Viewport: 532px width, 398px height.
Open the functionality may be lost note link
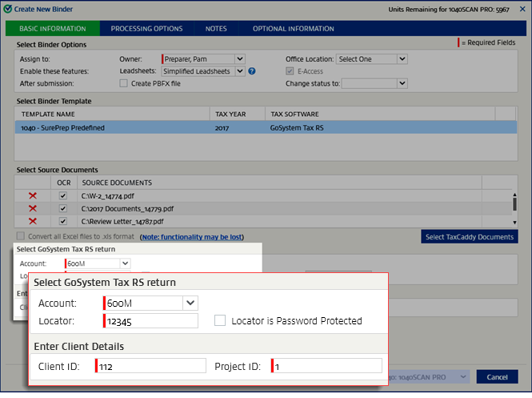pos(192,237)
